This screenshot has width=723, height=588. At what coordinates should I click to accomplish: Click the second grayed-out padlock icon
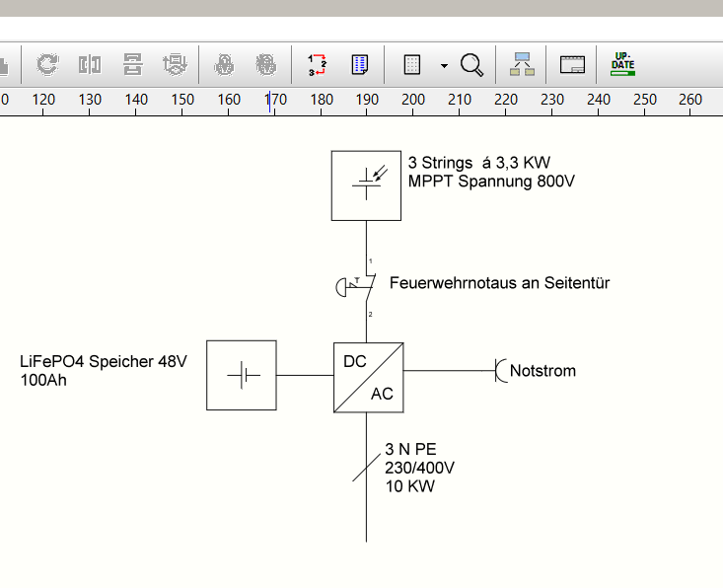coord(266,64)
